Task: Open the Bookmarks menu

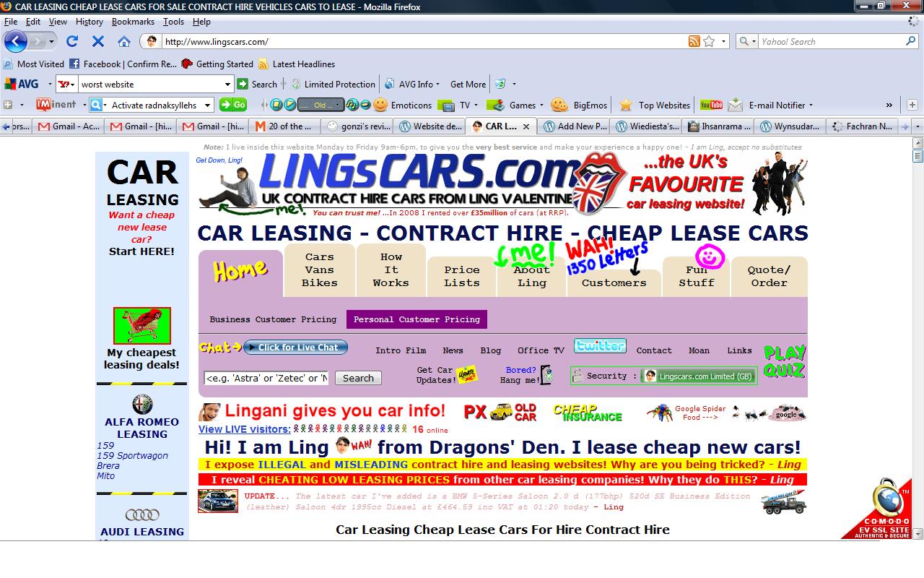Action: pos(134,22)
